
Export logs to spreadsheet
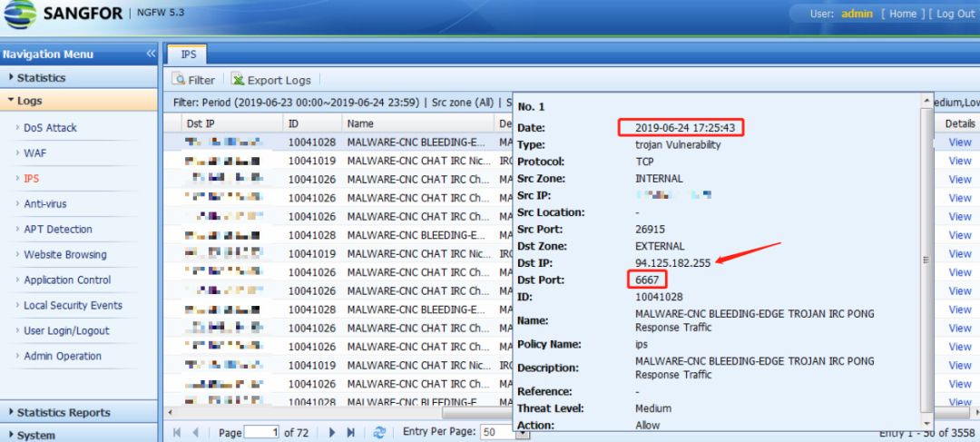coord(271,79)
